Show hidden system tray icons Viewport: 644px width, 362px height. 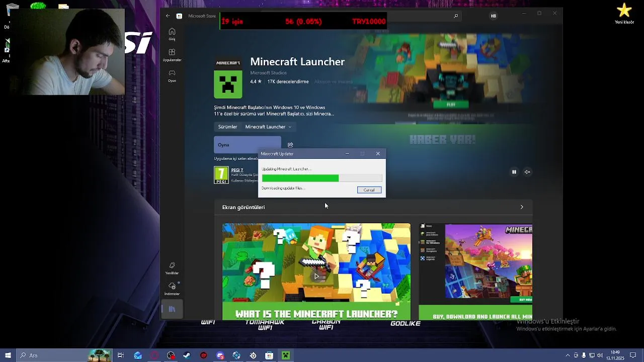[x=568, y=355]
